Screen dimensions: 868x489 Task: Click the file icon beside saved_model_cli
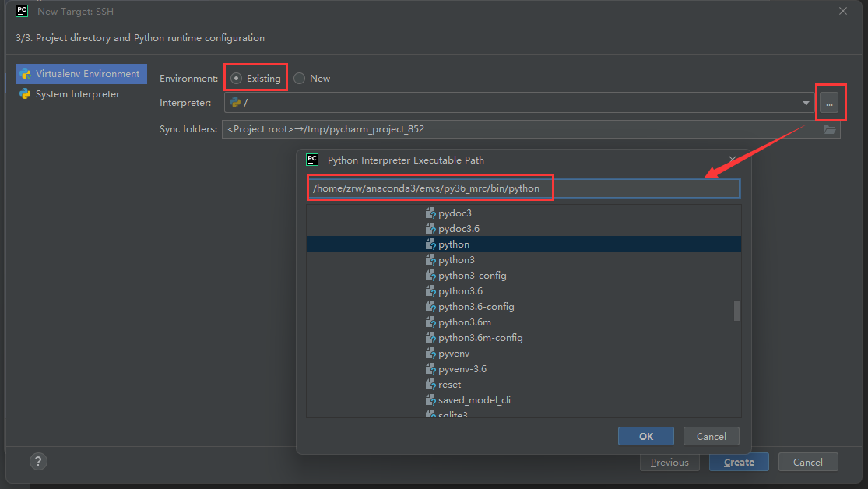tap(430, 400)
